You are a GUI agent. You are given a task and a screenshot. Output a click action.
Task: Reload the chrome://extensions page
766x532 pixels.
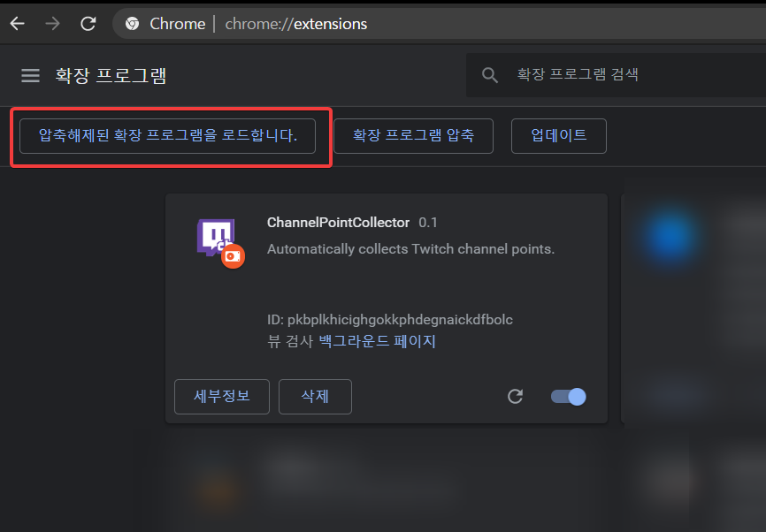(x=88, y=24)
